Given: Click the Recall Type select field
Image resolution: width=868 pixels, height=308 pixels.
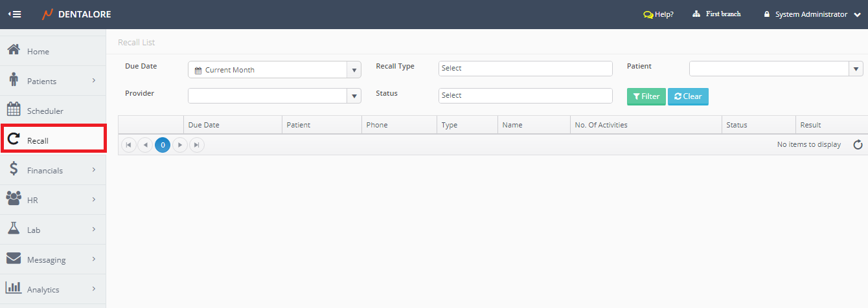Looking at the screenshot, I should [x=525, y=69].
